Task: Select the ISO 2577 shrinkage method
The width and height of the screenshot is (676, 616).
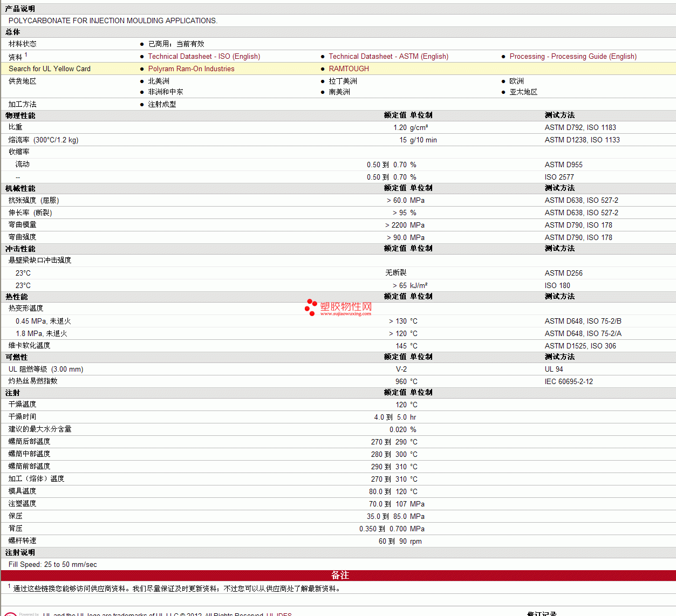Action: coord(559,177)
